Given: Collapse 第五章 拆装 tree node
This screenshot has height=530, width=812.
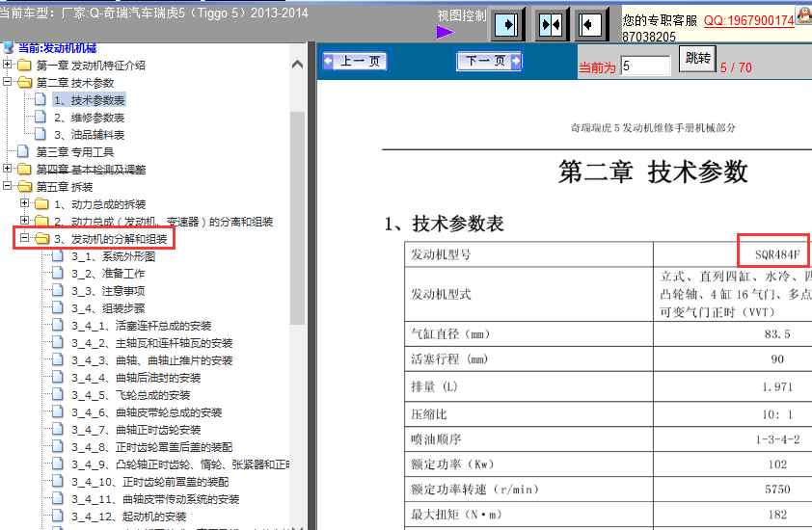Looking at the screenshot, I should tap(8, 185).
